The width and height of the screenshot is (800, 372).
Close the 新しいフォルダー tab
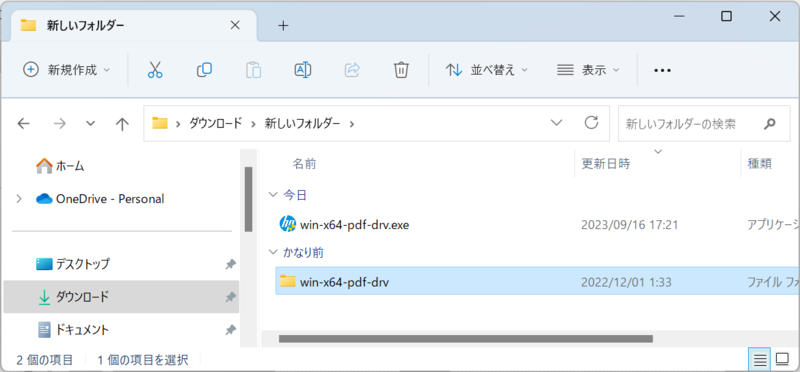click(x=235, y=25)
